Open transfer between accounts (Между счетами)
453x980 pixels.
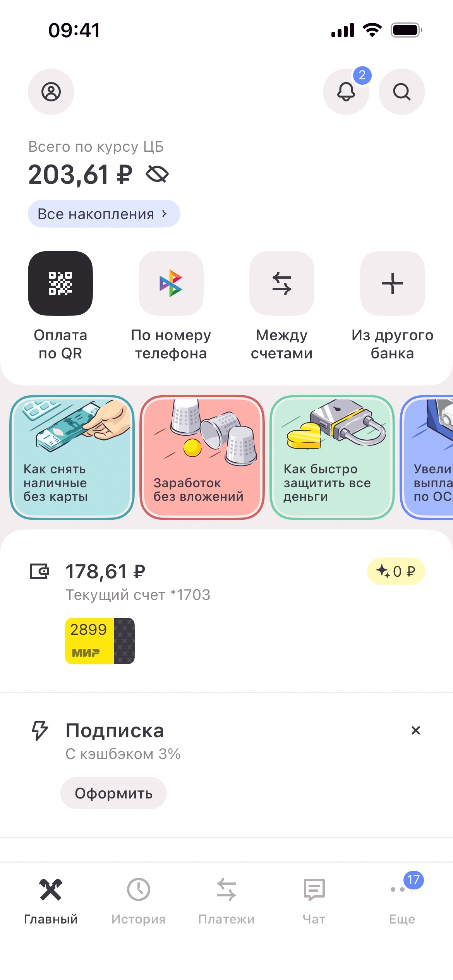(x=282, y=283)
